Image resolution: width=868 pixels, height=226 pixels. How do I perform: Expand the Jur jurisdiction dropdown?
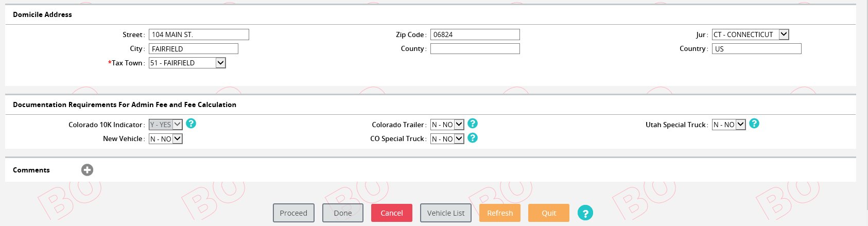coord(750,34)
